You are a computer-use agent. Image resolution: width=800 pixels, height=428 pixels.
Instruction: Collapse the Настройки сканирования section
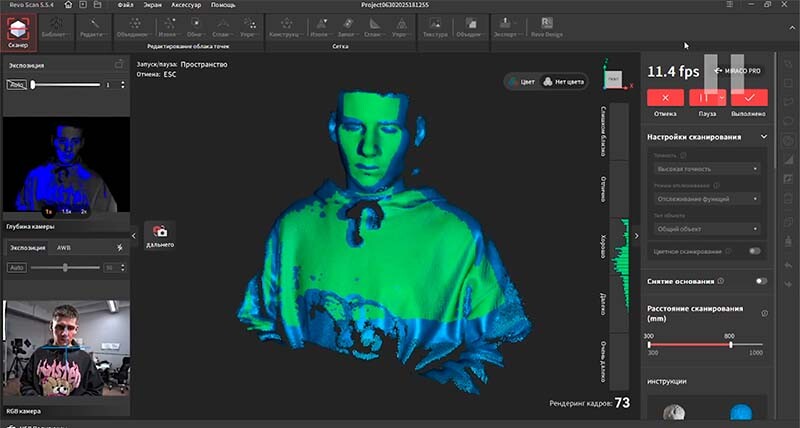coord(763,137)
